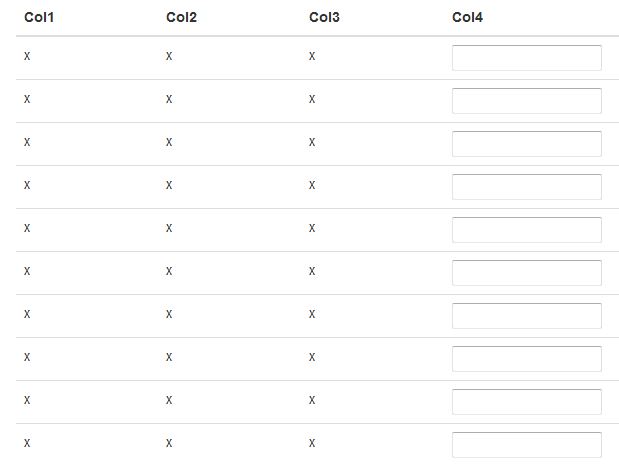This screenshot has height=473, width=619.
Task: Click the Col4 input field in the first row
Action: [x=526, y=58]
